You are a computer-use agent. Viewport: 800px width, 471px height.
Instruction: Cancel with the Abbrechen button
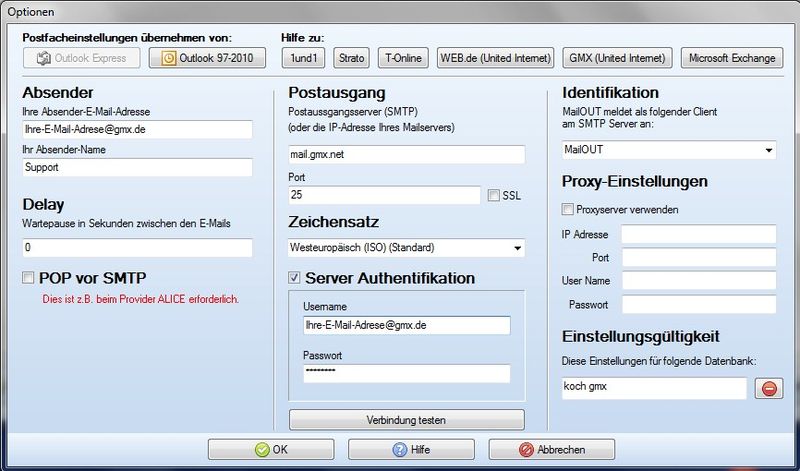point(552,450)
